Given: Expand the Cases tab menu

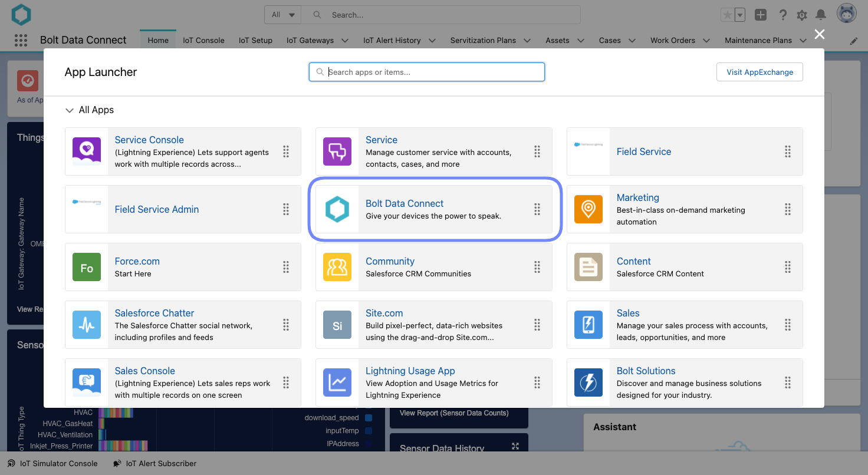Looking at the screenshot, I should tap(632, 41).
